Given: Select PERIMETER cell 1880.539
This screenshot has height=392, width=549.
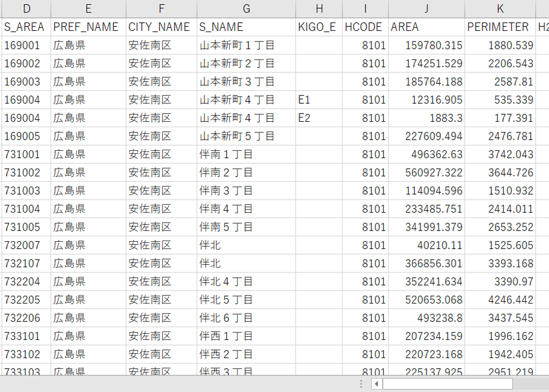Looking at the screenshot, I should point(500,45).
